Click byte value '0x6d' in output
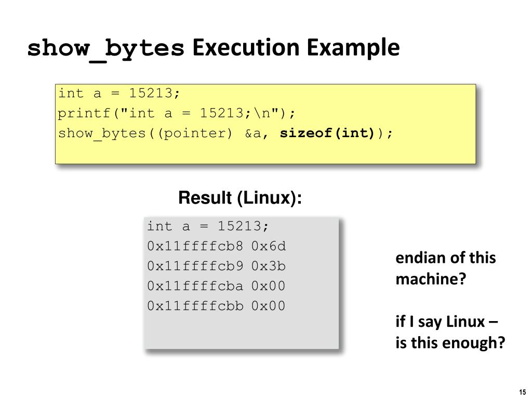 [269, 246]
